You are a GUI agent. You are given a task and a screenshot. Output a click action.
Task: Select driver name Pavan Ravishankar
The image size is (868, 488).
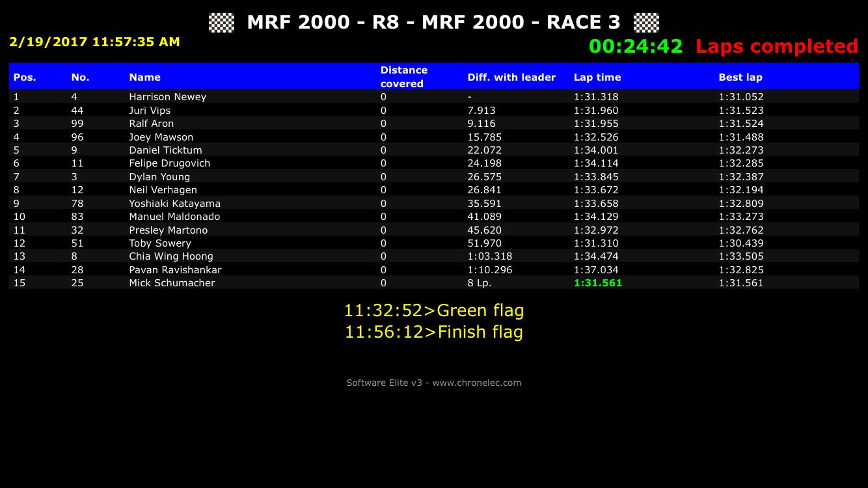tap(175, 270)
